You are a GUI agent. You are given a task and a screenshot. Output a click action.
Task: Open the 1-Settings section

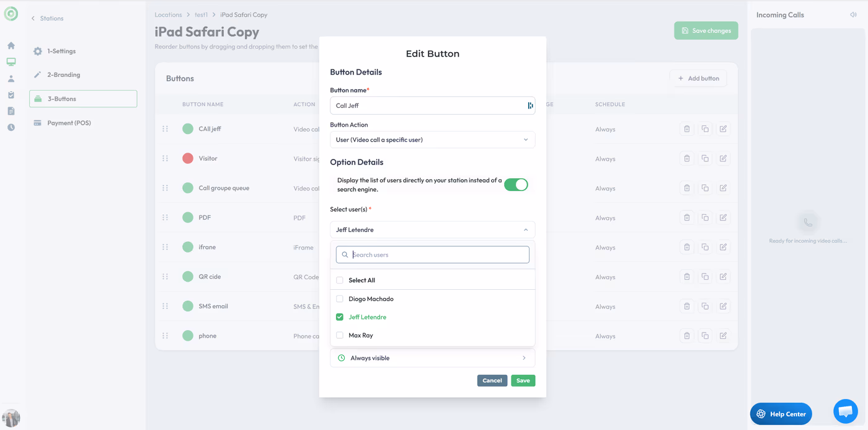(83, 51)
